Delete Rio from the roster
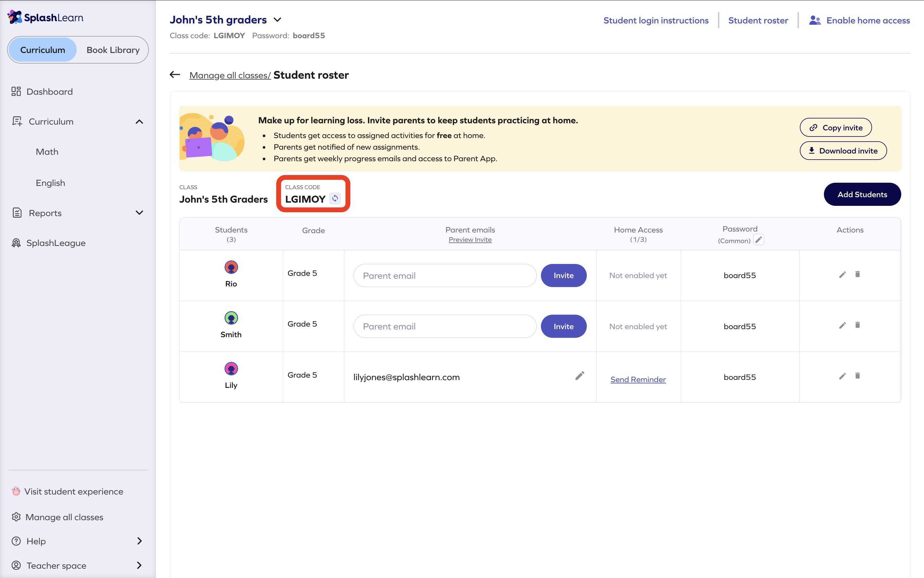This screenshot has height=578, width=924. coord(858,274)
